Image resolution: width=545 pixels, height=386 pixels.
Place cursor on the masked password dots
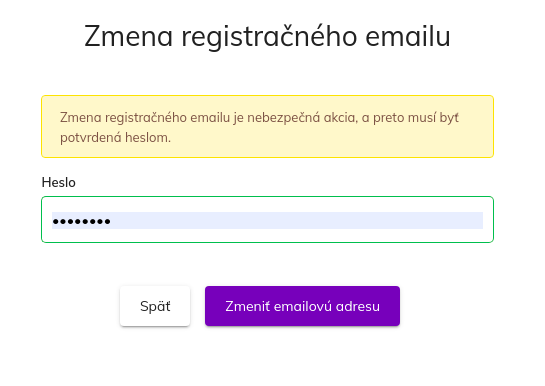(81, 221)
